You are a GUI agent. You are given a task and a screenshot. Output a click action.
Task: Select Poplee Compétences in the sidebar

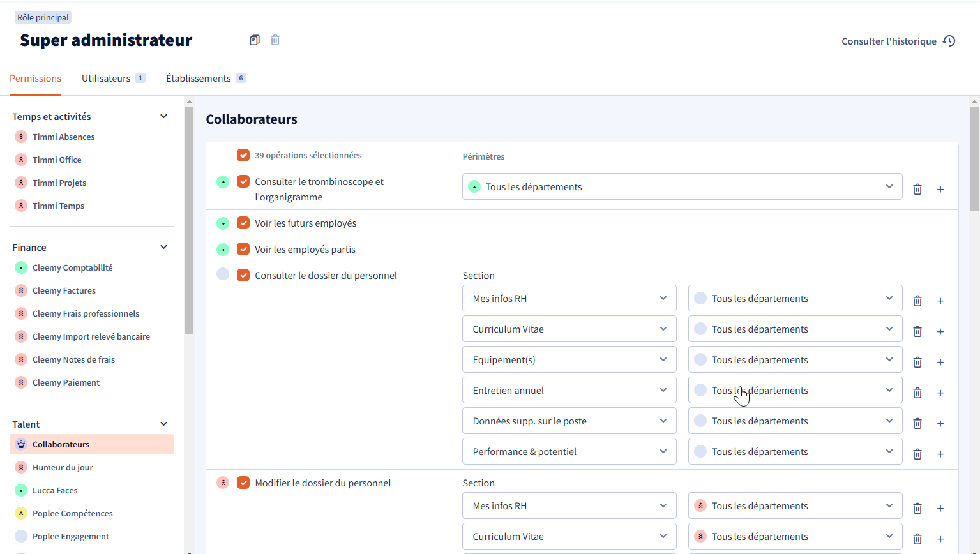(x=91, y=513)
